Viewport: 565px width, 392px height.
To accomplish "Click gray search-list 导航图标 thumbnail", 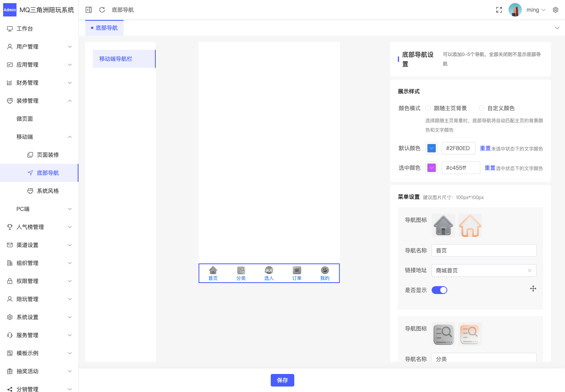I will tap(443, 334).
